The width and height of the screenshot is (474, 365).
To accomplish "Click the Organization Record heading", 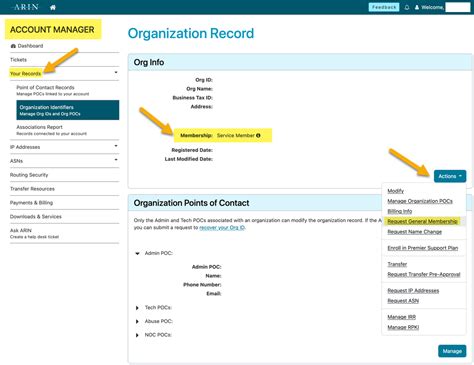I will click(191, 33).
